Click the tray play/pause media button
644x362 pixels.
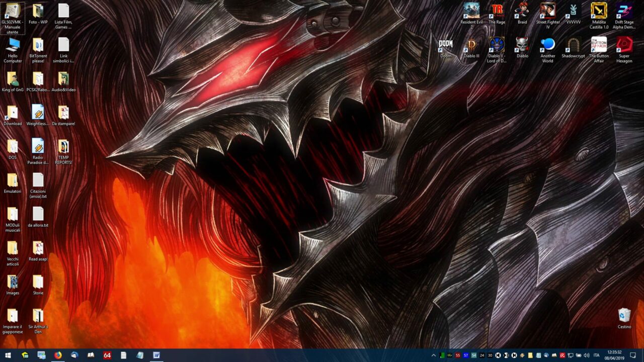(x=506, y=355)
